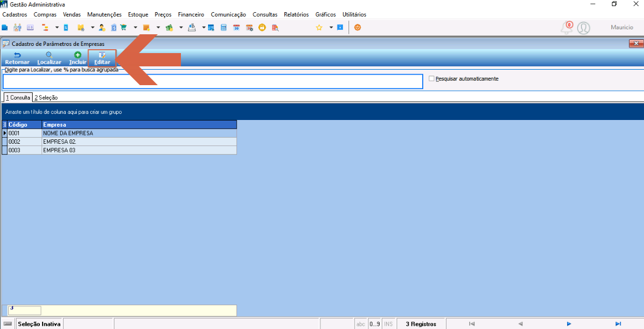Click the Localizar button
The width and height of the screenshot is (644, 329).
49,58
